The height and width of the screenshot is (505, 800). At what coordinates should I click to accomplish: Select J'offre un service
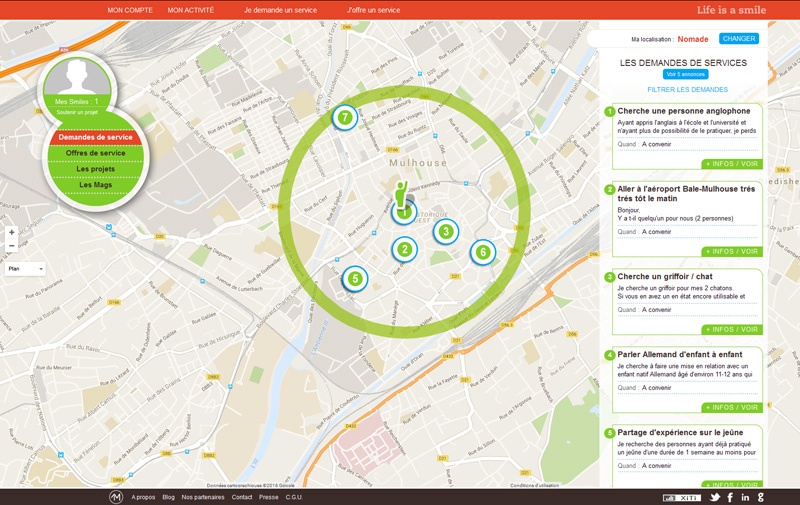coord(373,10)
